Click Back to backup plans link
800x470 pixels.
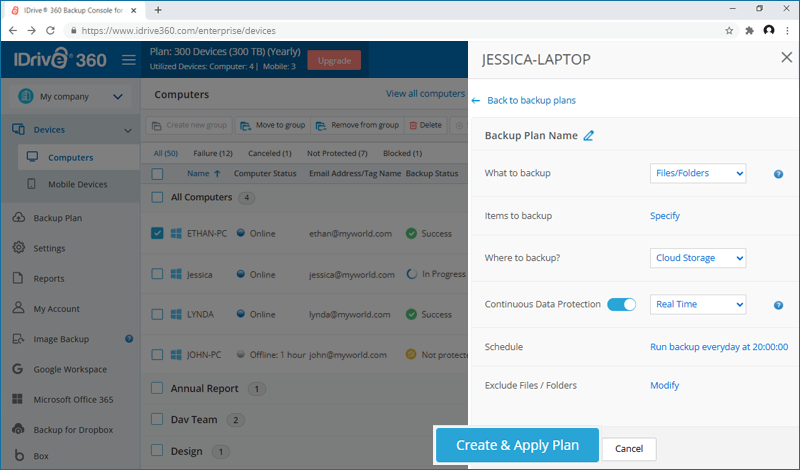pos(531,101)
